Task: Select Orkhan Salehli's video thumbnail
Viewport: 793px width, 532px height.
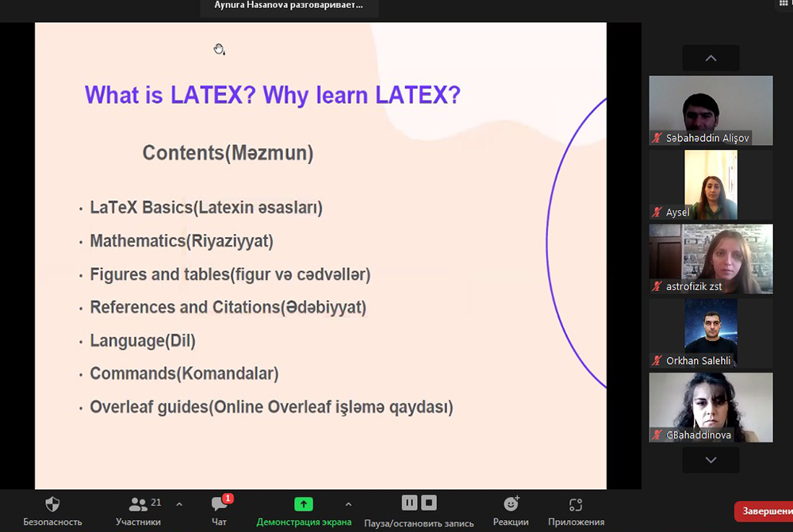Action: 711,333
